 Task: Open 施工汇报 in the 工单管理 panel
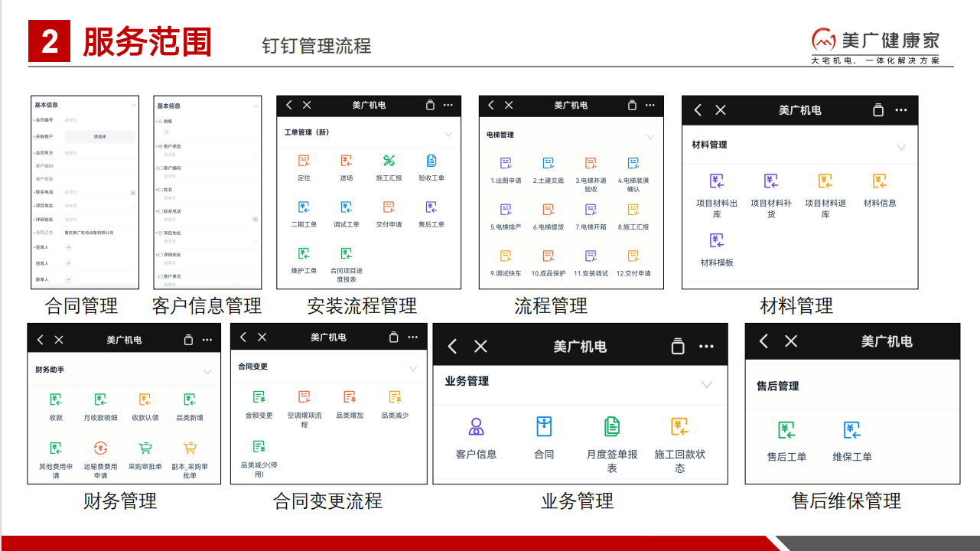(389, 161)
